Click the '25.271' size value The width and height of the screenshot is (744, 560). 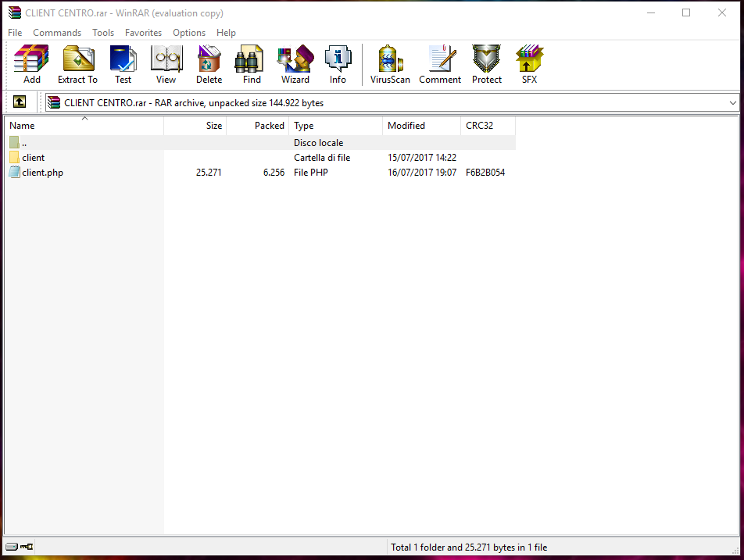coord(209,172)
